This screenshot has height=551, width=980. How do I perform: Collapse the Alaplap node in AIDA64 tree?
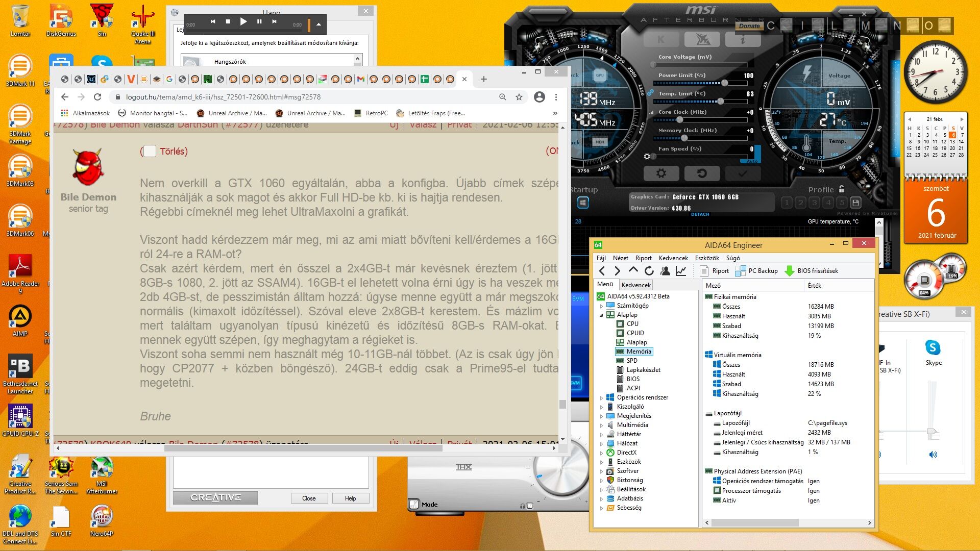click(x=601, y=315)
